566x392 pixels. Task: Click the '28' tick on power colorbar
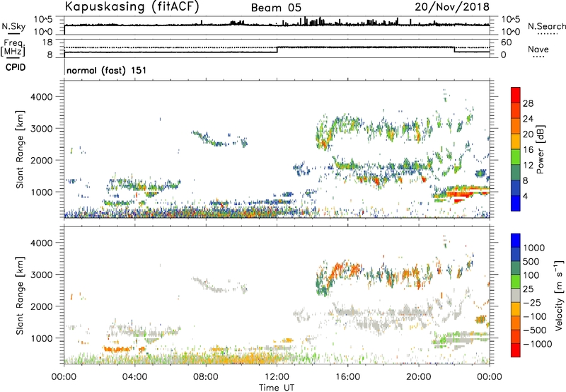coord(528,103)
